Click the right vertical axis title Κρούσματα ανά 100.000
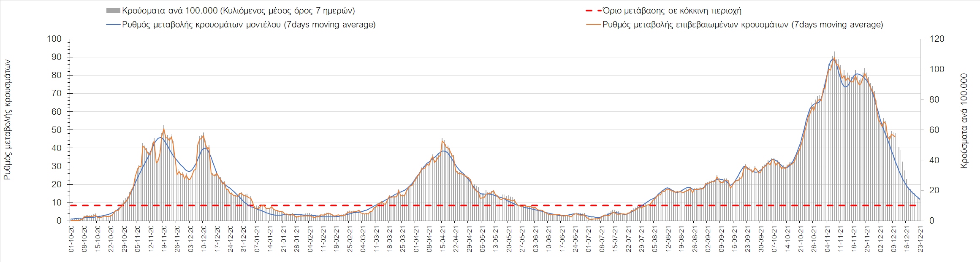This screenshot has width=980, height=262. click(964, 121)
